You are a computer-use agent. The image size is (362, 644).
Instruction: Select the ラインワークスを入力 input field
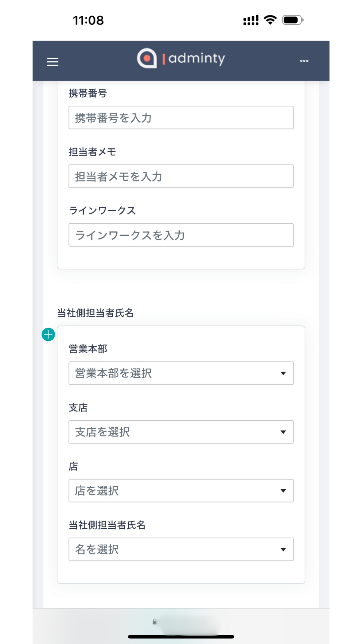181,235
